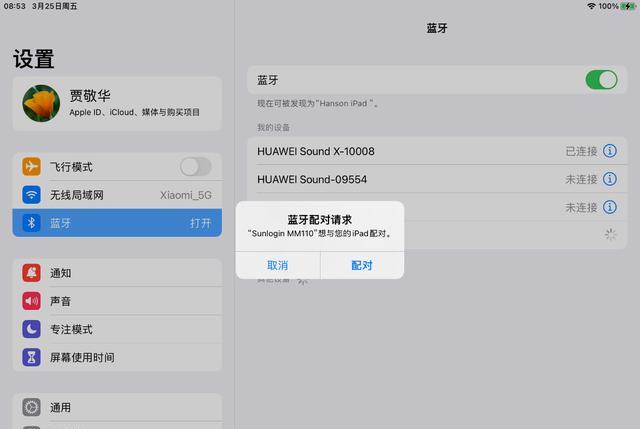Open 通用 settings
Viewport: 640px width, 429px height.
click(117, 407)
